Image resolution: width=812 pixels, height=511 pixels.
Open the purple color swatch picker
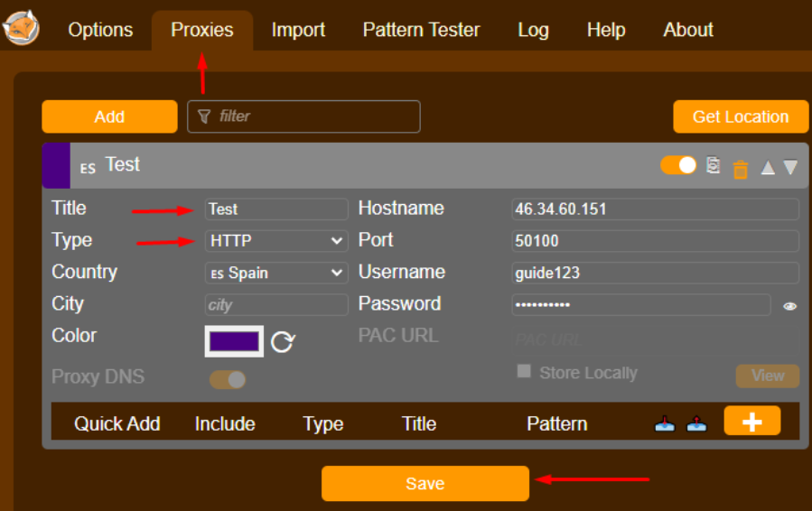coord(234,341)
